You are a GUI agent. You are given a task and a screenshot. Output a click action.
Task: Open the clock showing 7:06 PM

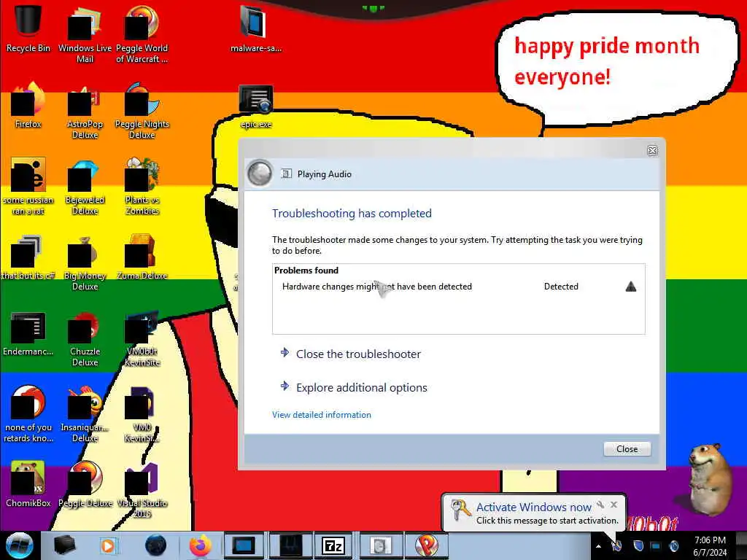(710, 546)
